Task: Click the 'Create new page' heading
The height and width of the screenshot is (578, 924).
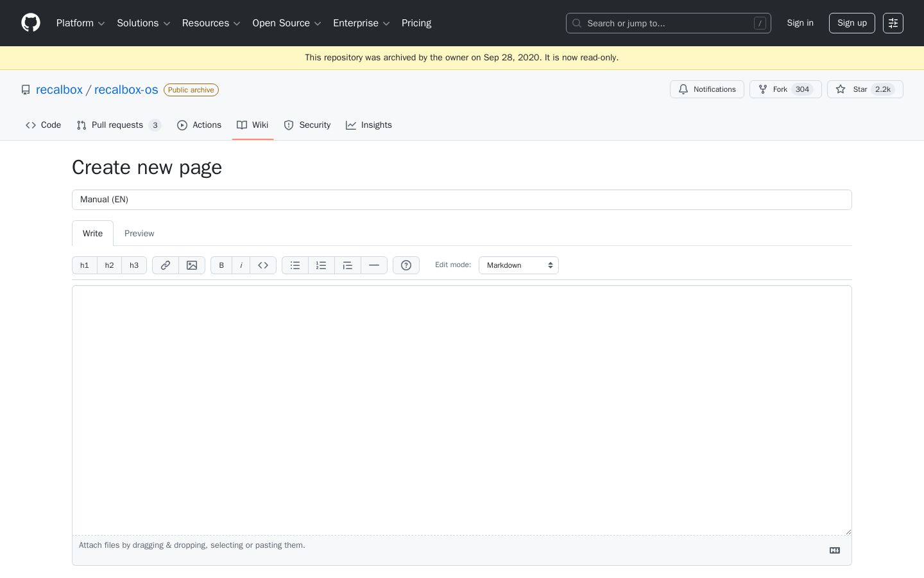Action: [147, 167]
